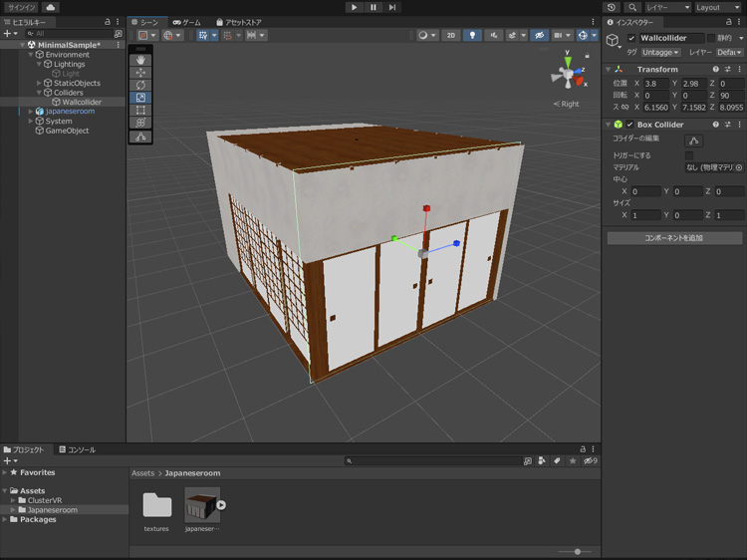The height and width of the screenshot is (560, 747).
Task: Select the Rect tool in scene toolbar
Action: (140, 111)
